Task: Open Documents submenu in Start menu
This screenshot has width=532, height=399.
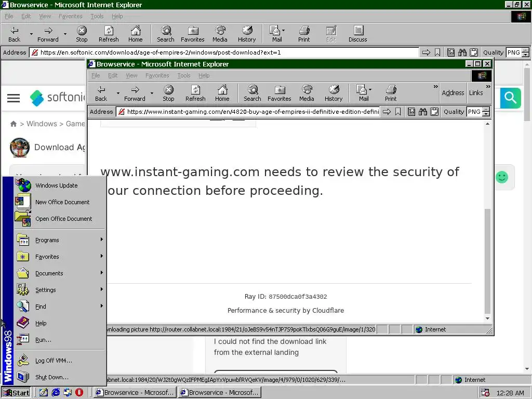Action: tap(60, 273)
